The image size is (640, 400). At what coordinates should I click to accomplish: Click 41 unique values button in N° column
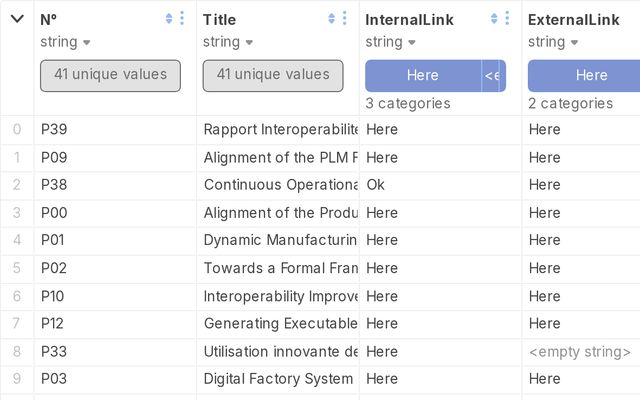click(x=110, y=76)
